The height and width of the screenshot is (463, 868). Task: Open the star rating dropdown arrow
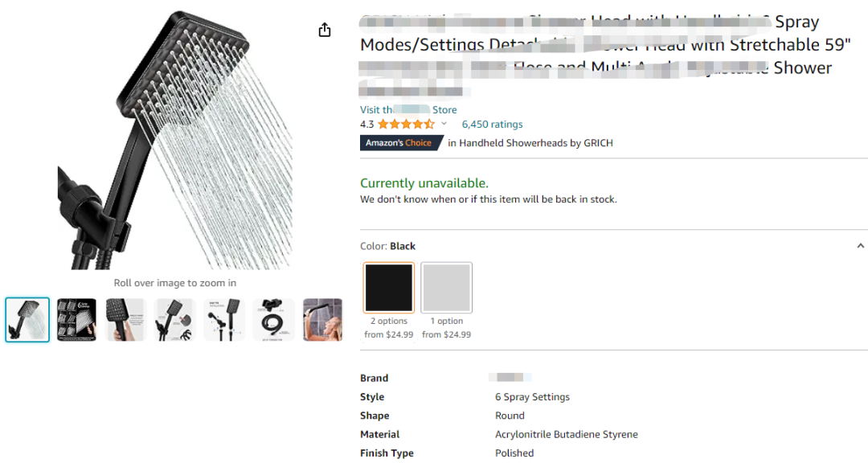[x=444, y=124]
